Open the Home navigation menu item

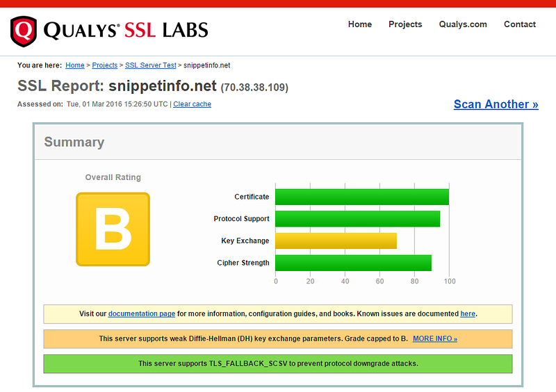360,24
